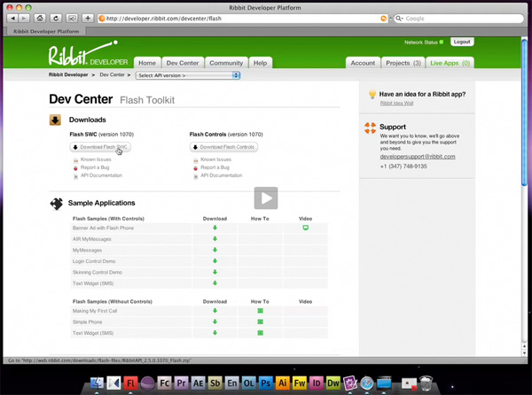The width and height of the screenshot is (532, 395).
Task: Open the Live Apps (0) tab
Action: (450, 63)
